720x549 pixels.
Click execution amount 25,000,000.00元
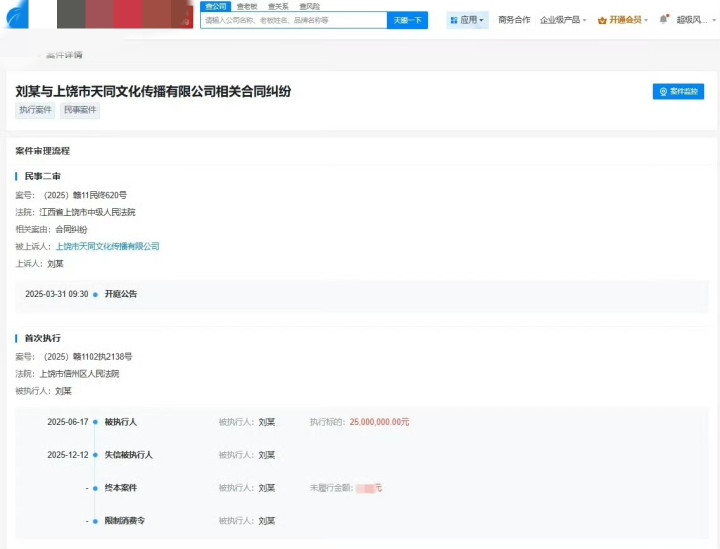(x=379, y=422)
